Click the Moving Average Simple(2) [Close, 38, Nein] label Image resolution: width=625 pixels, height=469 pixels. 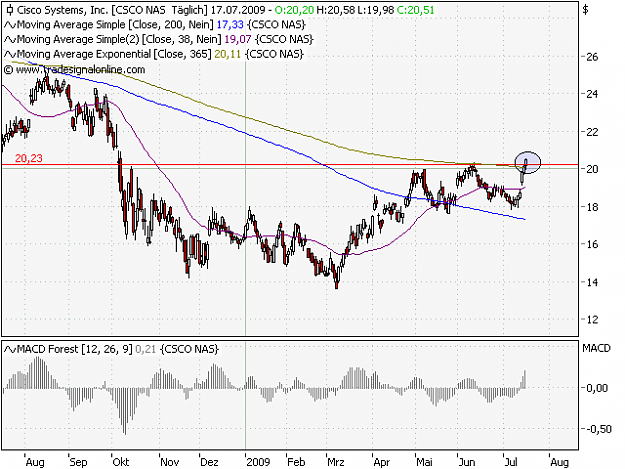[120, 39]
